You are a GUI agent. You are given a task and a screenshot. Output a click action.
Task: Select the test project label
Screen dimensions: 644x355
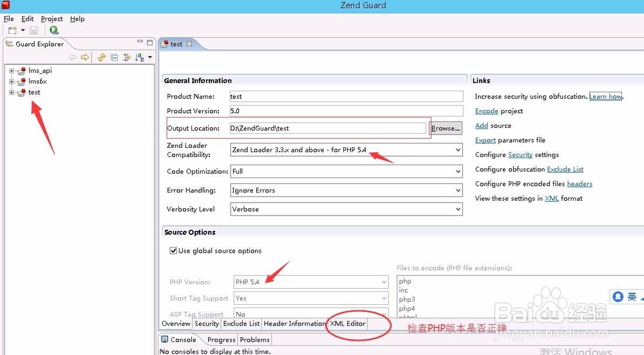coord(34,92)
